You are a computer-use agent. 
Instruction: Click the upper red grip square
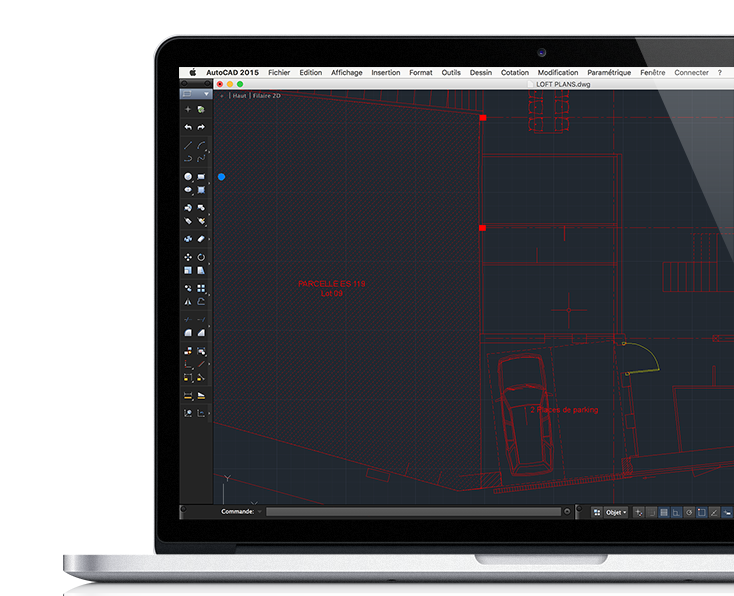pyautogui.click(x=483, y=118)
